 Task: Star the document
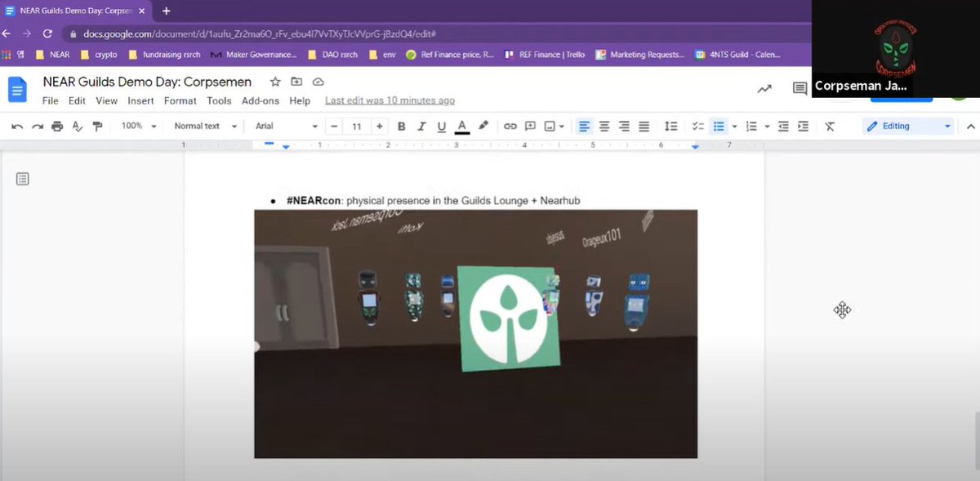point(275,82)
